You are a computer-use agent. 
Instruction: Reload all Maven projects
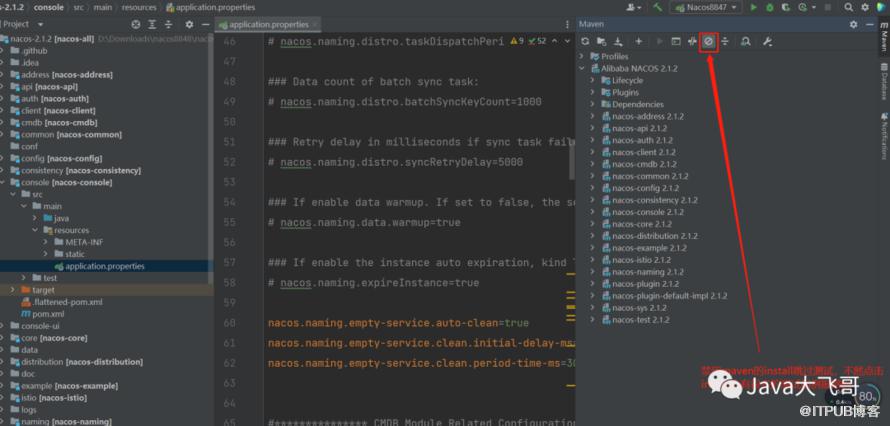point(585,42)
